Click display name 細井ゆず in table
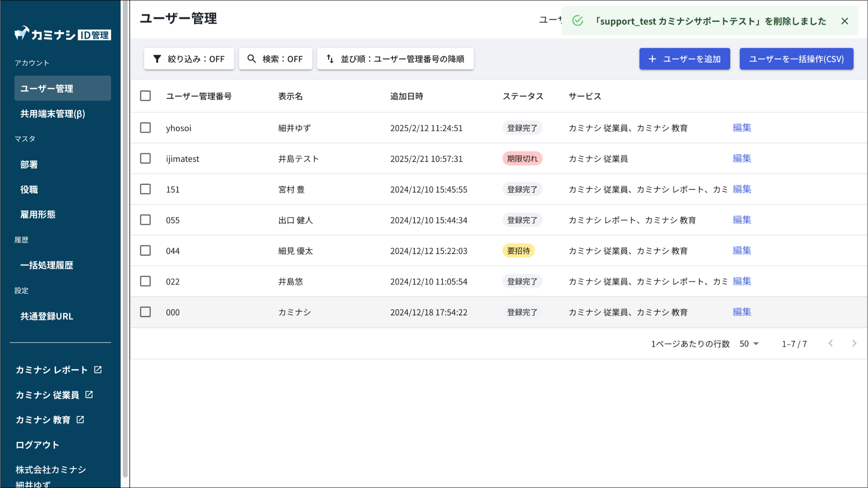 point(295,128)
